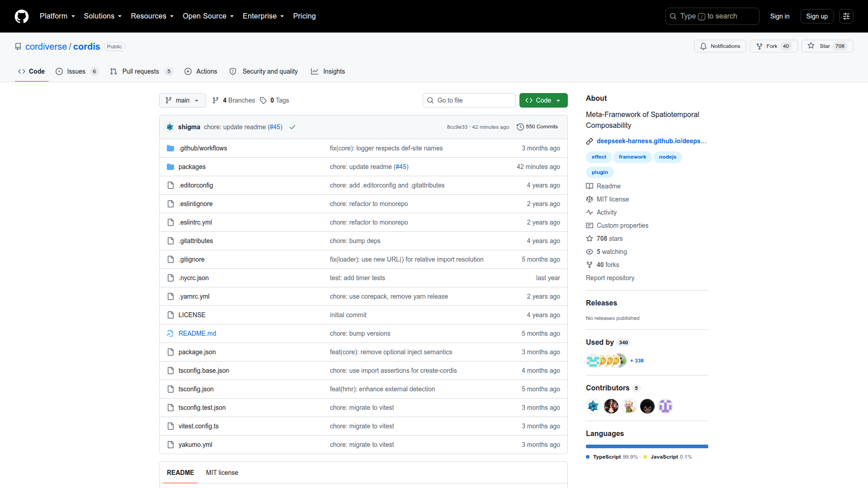Click the Go to file search field
This screenshot has height=488, width=868.
tap(469, 100)
